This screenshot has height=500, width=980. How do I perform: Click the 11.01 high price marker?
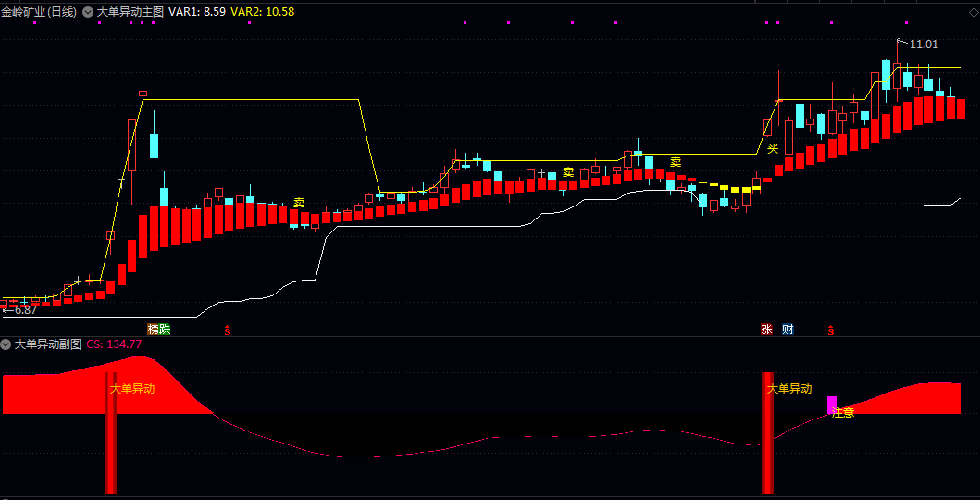pyautogui.click(x=924, y=44)
